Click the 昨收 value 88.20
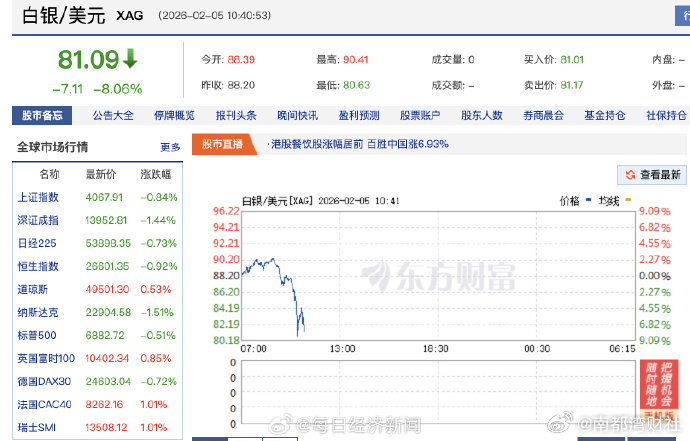Image resolution: width=690 pixels, height=441 pixels. [x=241, y=85]
